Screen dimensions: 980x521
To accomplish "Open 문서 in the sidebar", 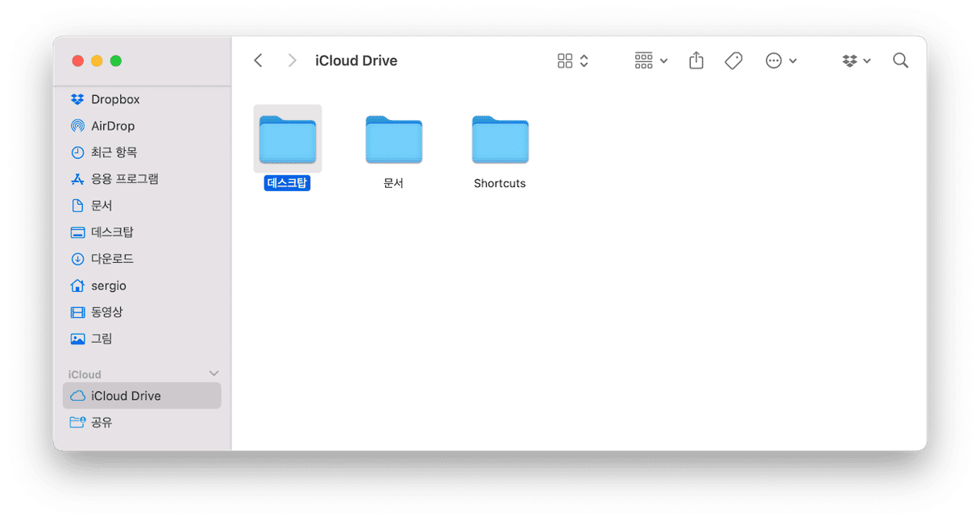I will (x=142, y=206).
